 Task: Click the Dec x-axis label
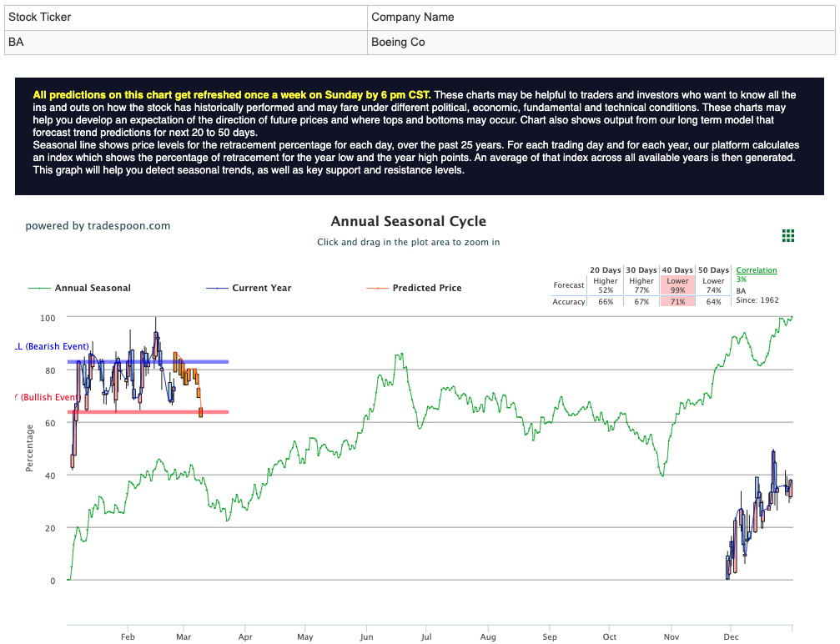point(731,637)
